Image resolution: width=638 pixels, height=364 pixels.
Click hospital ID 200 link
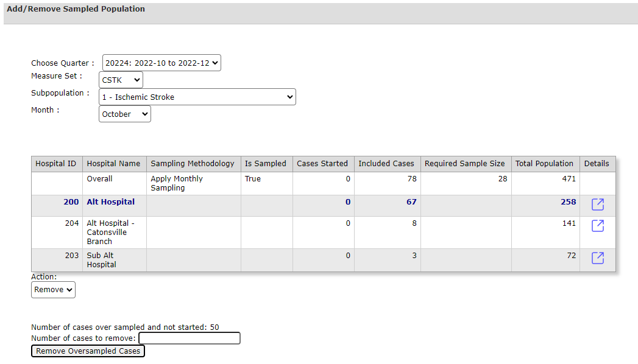71,202
